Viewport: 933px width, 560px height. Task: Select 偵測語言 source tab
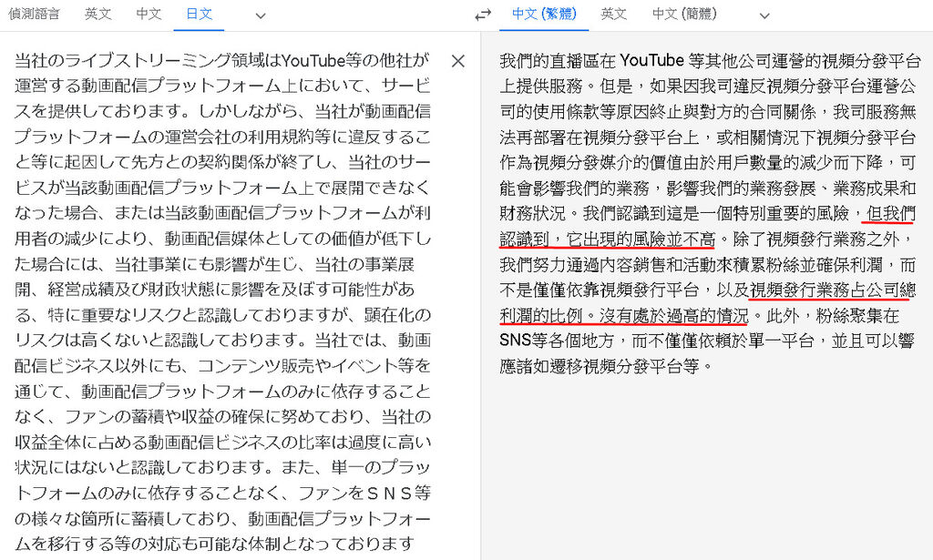[34, 14]
